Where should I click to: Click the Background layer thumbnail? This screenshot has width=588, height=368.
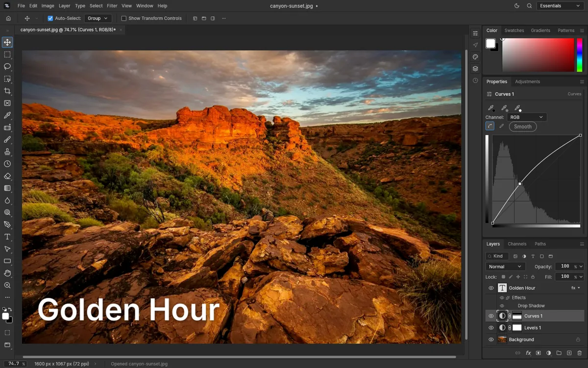click(x=502, y=340)
